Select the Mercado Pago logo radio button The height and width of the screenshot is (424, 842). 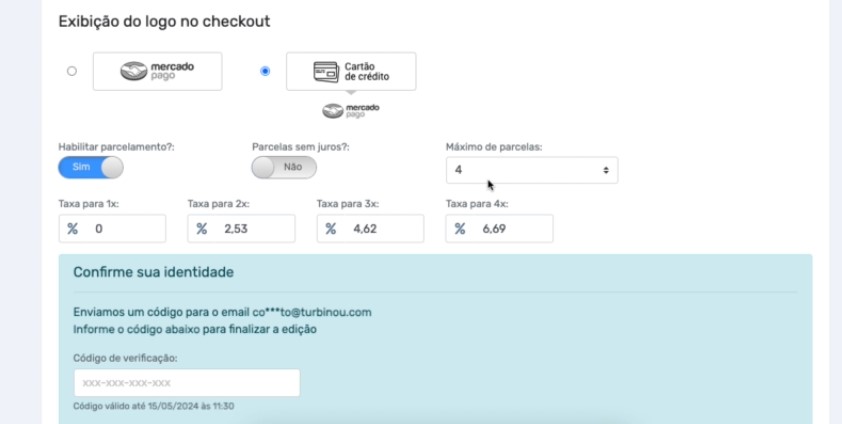(x=71, y=71)
